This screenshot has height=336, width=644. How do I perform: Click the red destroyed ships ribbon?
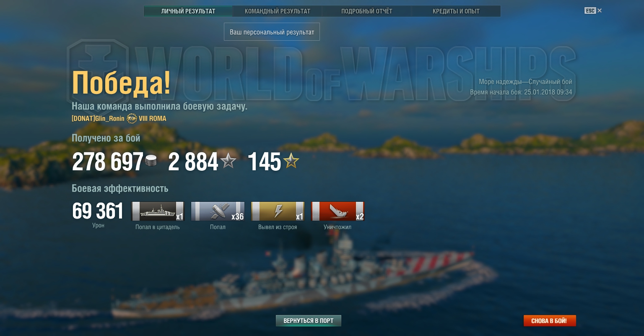point(338,211)
